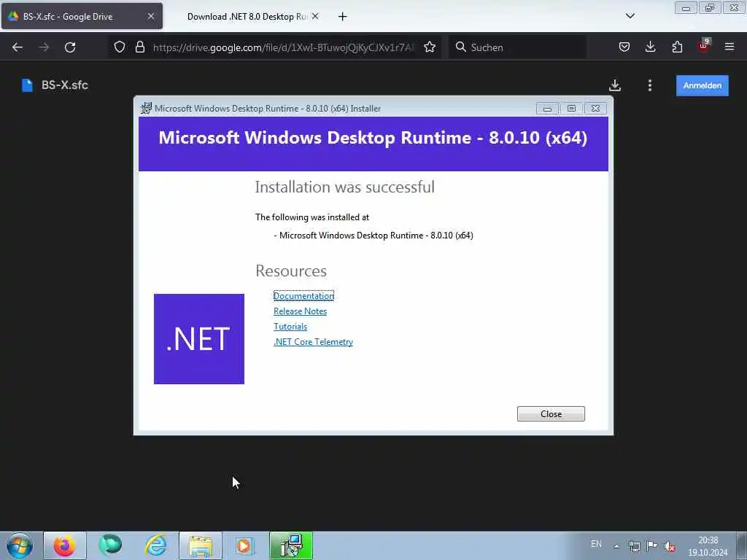The image size is (747, 560).
Task: Open Action Center flag icon
Action: (651, 545)
